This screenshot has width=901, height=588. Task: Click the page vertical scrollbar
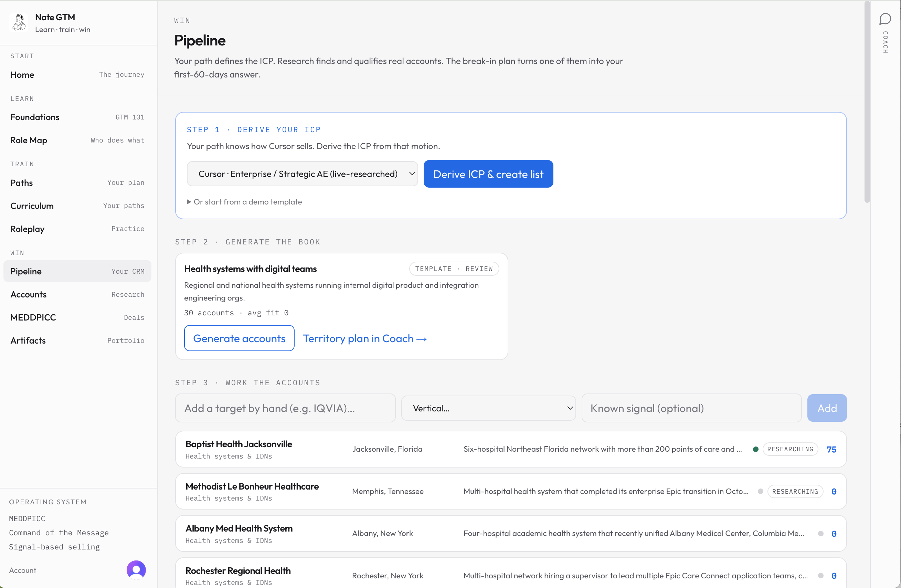pyautogui.click(x=867, y=102)
